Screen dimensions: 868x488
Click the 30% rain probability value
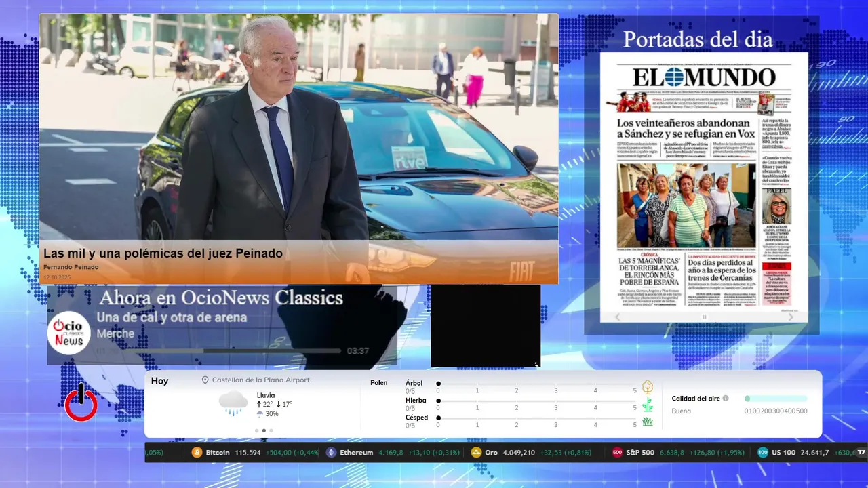point(272,414)
